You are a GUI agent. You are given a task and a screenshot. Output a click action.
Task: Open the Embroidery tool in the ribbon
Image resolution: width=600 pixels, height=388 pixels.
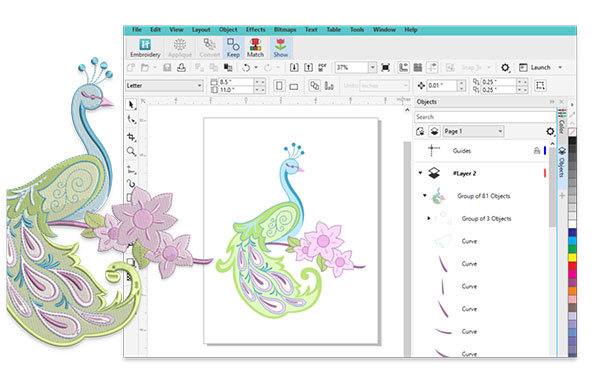pos(145,48)
